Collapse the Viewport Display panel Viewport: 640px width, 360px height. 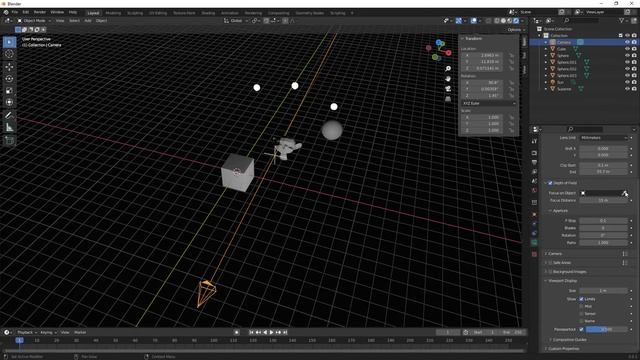click(x=562, y=281)
